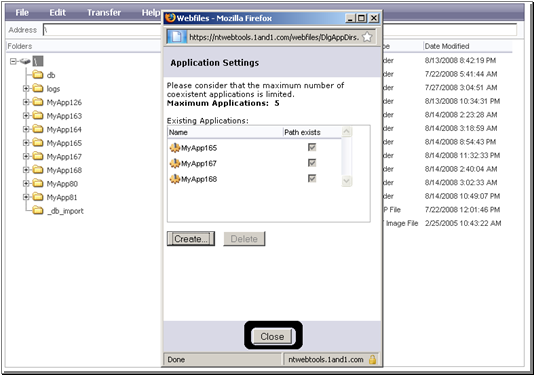Click the applications list scroll down arrow

346,181
